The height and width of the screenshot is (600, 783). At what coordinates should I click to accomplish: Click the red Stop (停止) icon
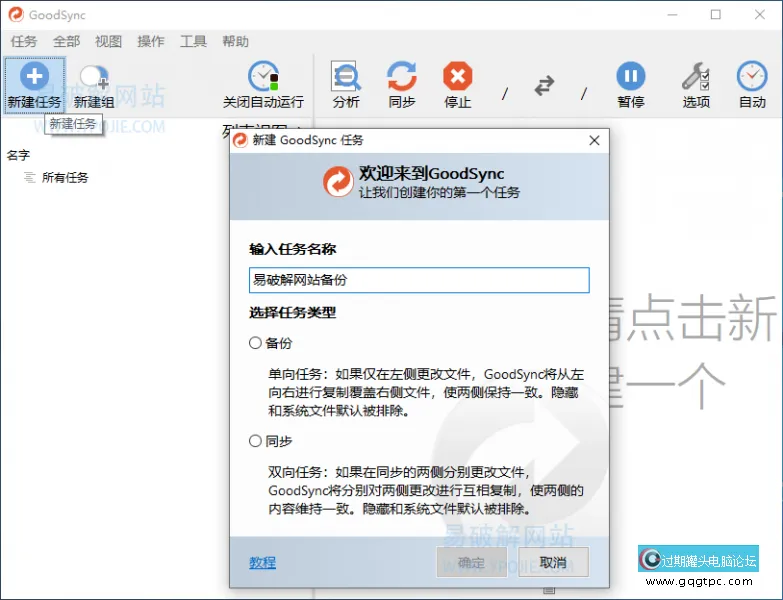pos(457,76)
